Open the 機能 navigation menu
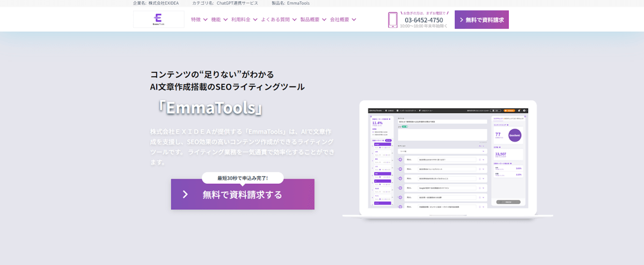644x265 pixels. 216,20
